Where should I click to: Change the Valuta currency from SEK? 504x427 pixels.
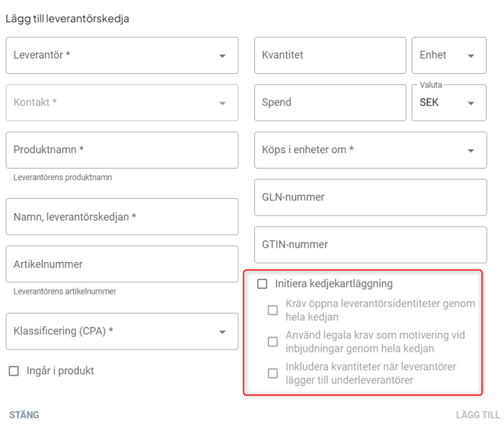click(x=448, y=102)
